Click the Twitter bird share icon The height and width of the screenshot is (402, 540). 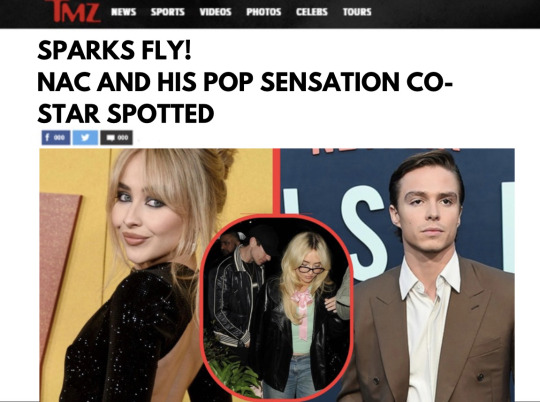click(85, 138)
